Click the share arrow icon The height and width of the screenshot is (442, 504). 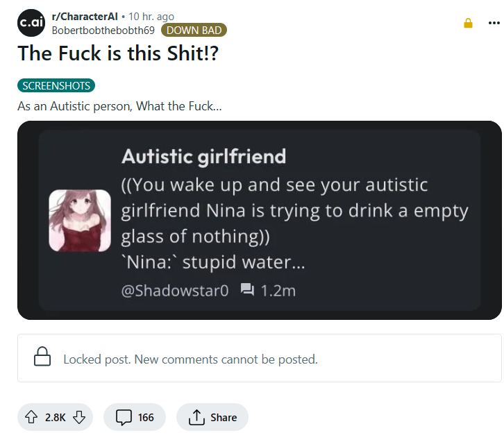[196, 417]
